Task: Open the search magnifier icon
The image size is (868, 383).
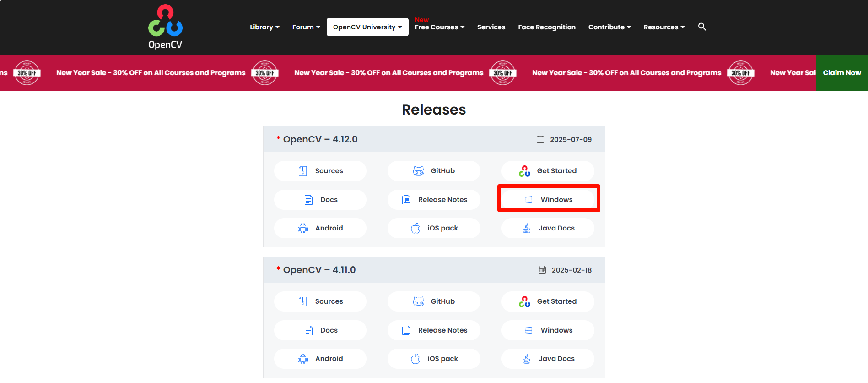Action: 702,27
